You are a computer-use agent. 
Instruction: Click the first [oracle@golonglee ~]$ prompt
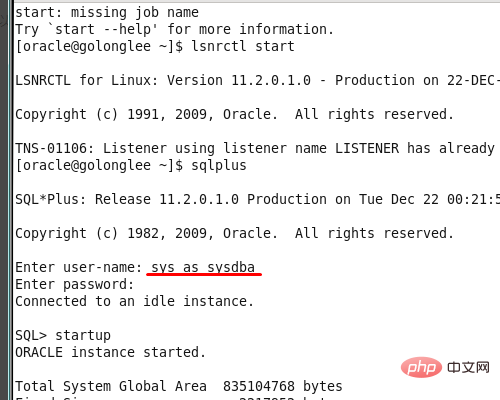pyautogui.click(x=99, y=46)
